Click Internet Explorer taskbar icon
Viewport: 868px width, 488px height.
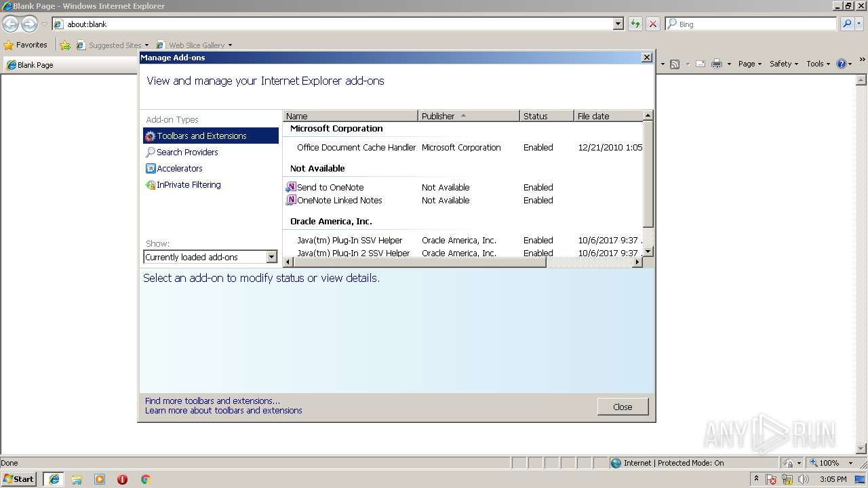click(x=54, y=479)
